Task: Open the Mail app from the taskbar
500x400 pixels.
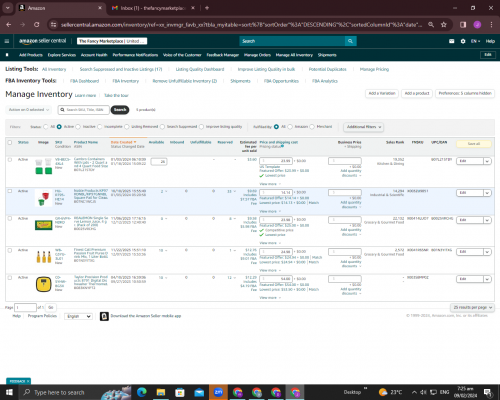Action: (x=199, y=392)
